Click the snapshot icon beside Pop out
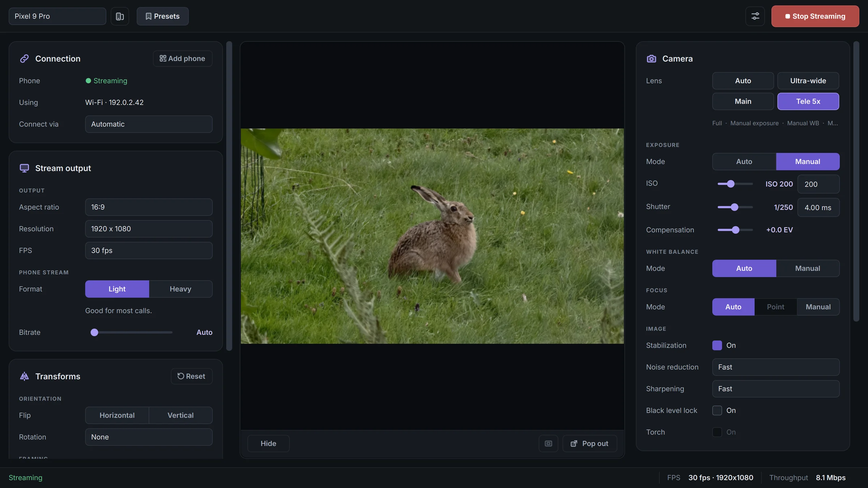 (548, 444)
